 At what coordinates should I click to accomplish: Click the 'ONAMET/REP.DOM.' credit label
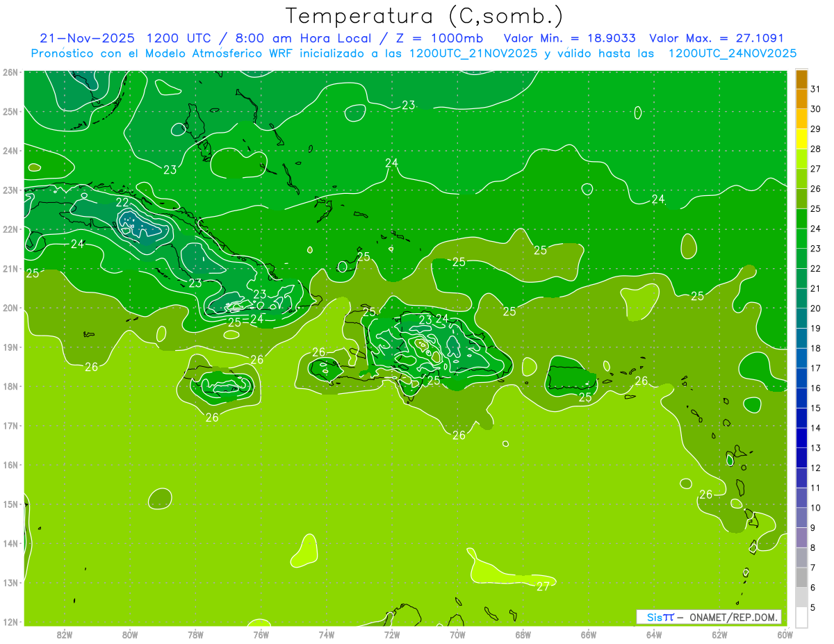click(x=733, y=617)
